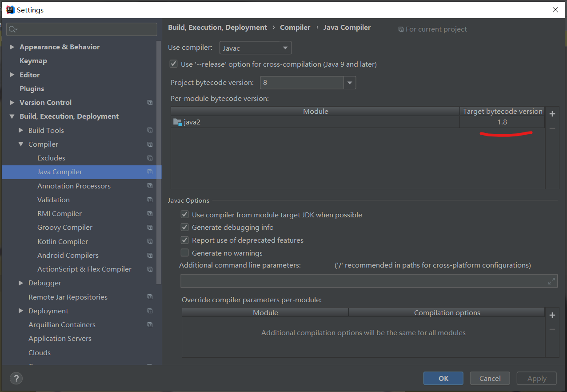Click the Help question mark icon
This screenshot has width=567, height=392.
click(16, 378)
